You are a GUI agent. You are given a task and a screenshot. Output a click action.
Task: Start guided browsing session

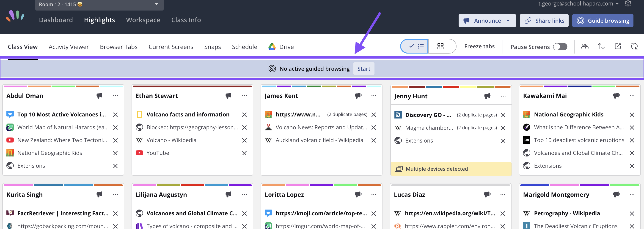click(x=363, y=69)
